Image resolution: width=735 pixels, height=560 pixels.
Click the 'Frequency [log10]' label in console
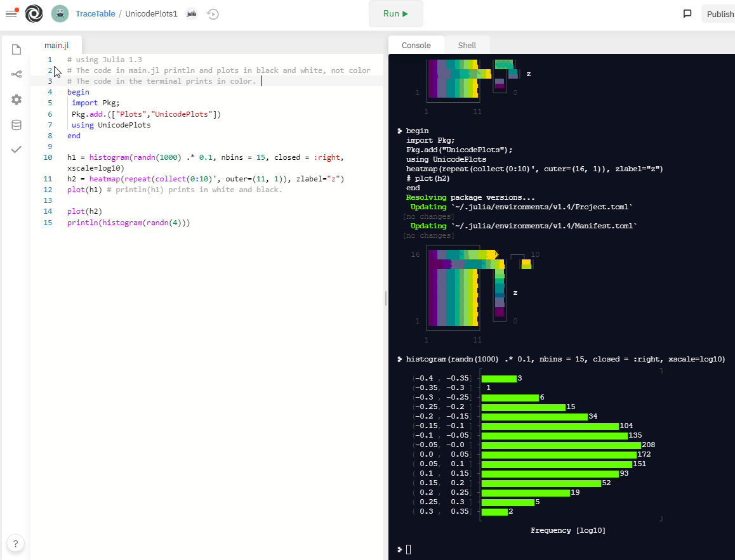(567, 530)
